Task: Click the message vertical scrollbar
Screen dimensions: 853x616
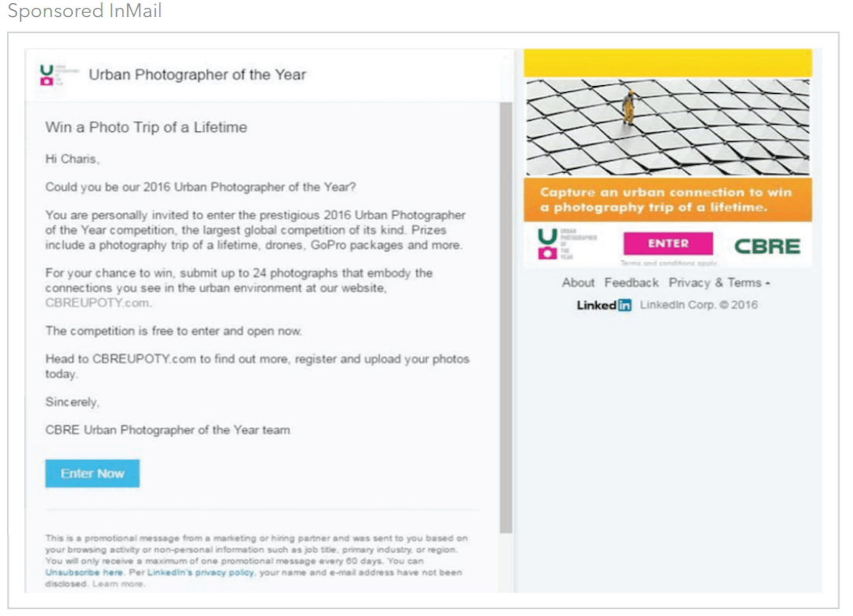Action: pos(506,317)
